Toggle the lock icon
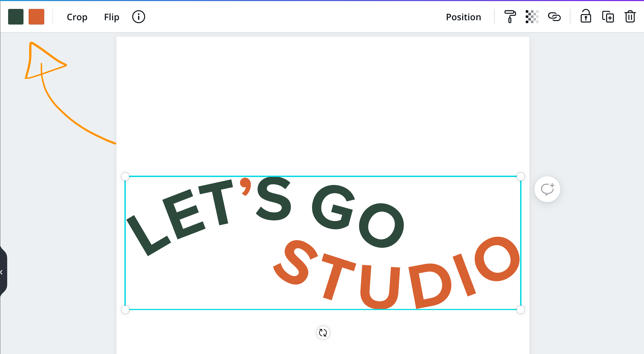644x354 pixels. click(586, 16)
